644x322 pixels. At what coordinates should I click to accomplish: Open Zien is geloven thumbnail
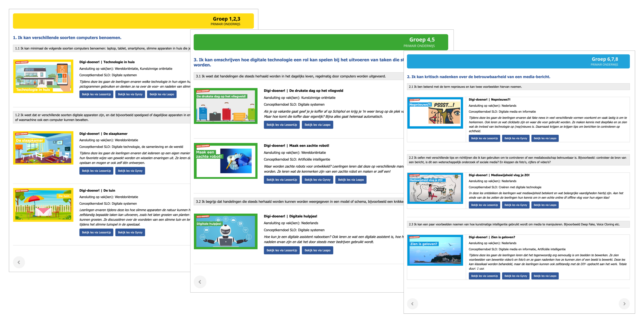435,250
